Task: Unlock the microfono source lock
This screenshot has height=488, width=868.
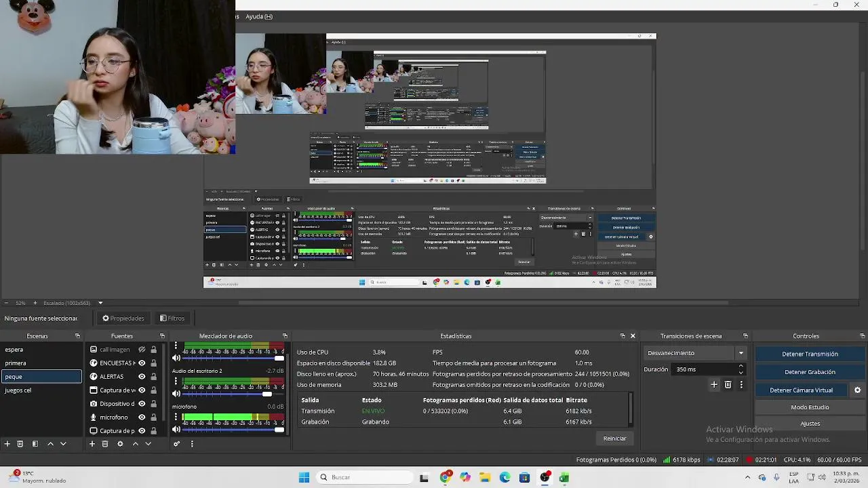Action: (x=153, y=418)
